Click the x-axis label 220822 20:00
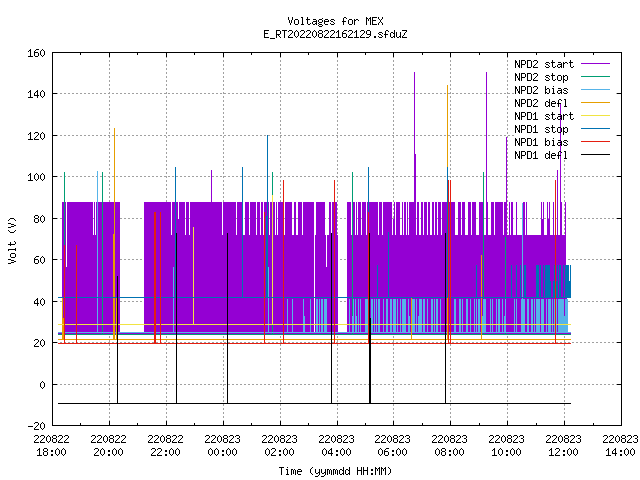The height and width of the screenshot is (480, 640). pos(109,446)
